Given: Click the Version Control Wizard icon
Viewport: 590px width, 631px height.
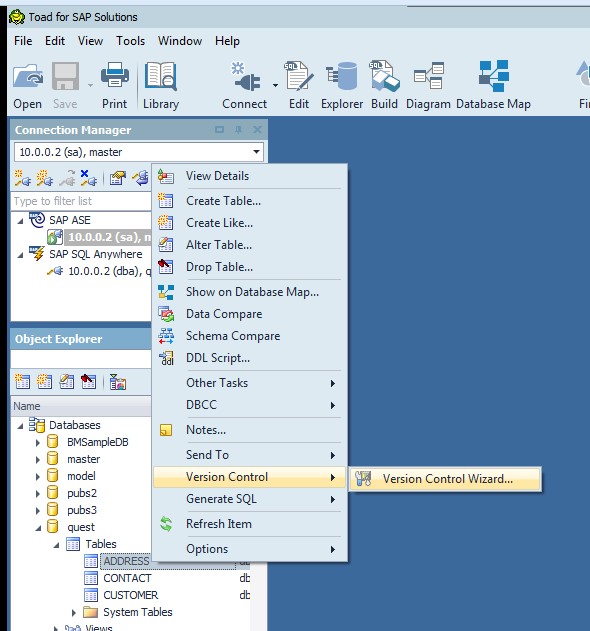Looking at the screenshot, I should pyautogui.click(x=363, y=478).
